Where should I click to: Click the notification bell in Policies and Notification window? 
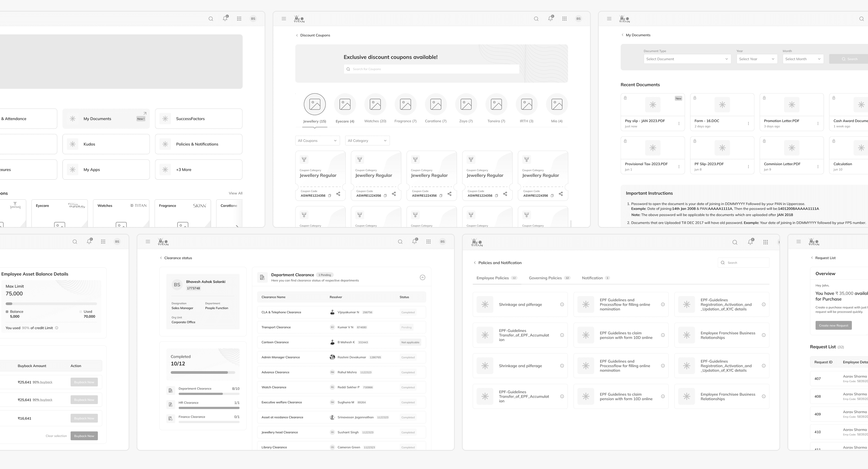750,242
